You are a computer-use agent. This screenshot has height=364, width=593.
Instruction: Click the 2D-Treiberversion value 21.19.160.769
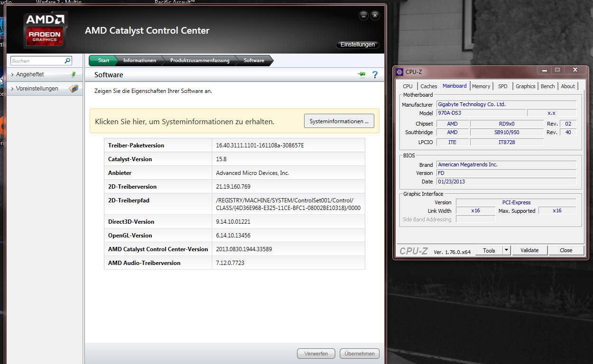coord(233,186)
